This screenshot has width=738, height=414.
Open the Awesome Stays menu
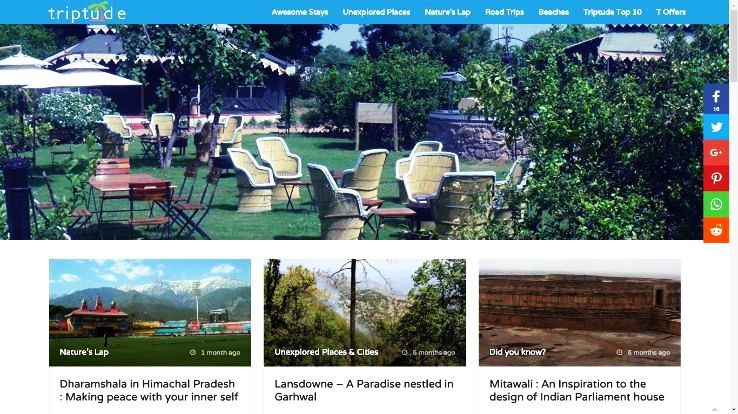[300, 12]
